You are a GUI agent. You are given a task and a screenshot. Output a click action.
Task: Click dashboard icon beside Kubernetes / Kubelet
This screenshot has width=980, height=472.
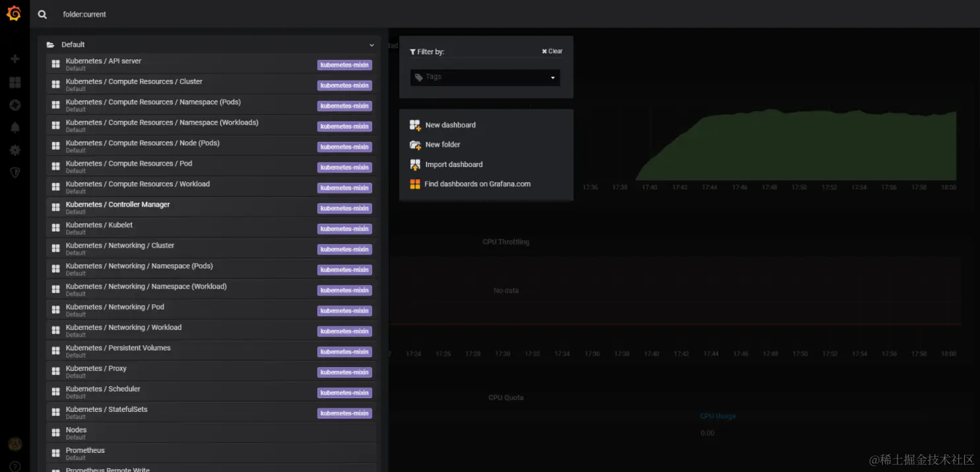pos(56,228)
